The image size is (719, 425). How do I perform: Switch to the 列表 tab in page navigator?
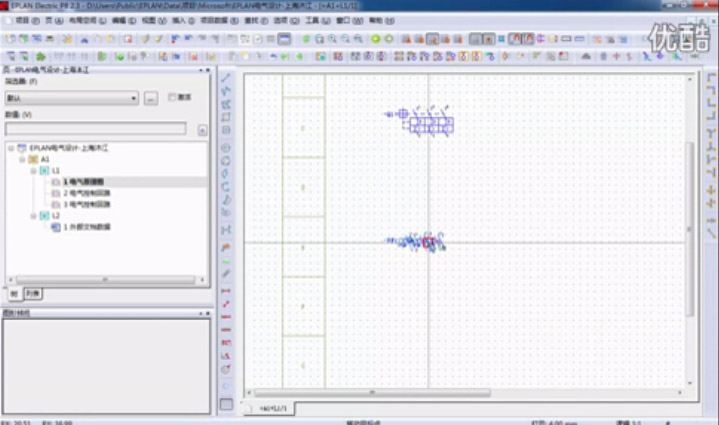pos(33,293)
